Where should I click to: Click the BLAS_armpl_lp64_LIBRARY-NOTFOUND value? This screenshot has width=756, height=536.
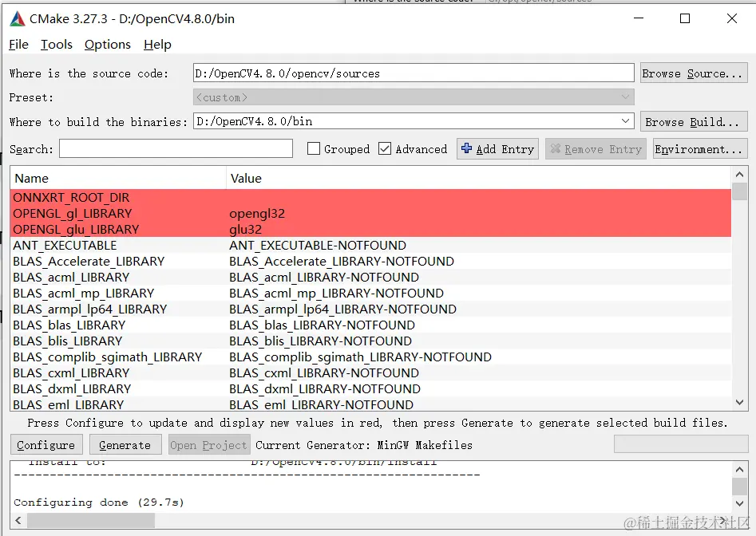click(x=342, y=309)
